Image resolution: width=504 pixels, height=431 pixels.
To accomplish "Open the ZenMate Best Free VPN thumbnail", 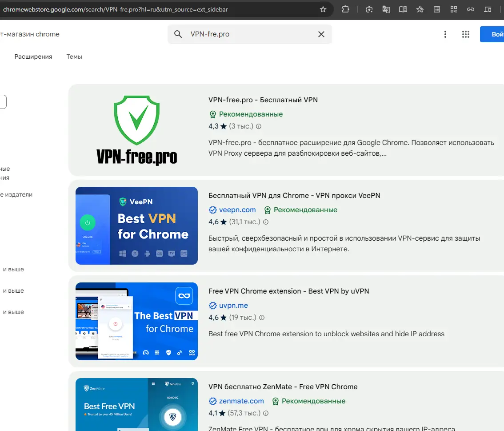I will 136,405.
